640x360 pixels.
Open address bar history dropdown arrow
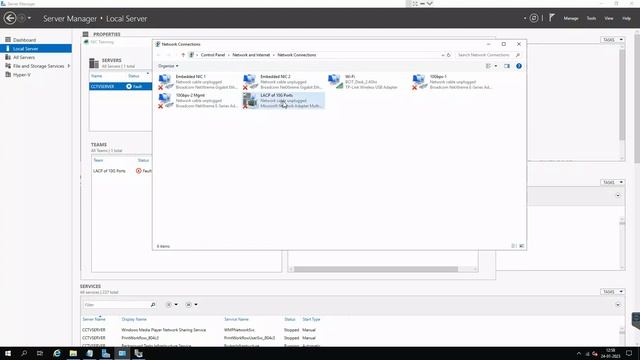point(442,55)
